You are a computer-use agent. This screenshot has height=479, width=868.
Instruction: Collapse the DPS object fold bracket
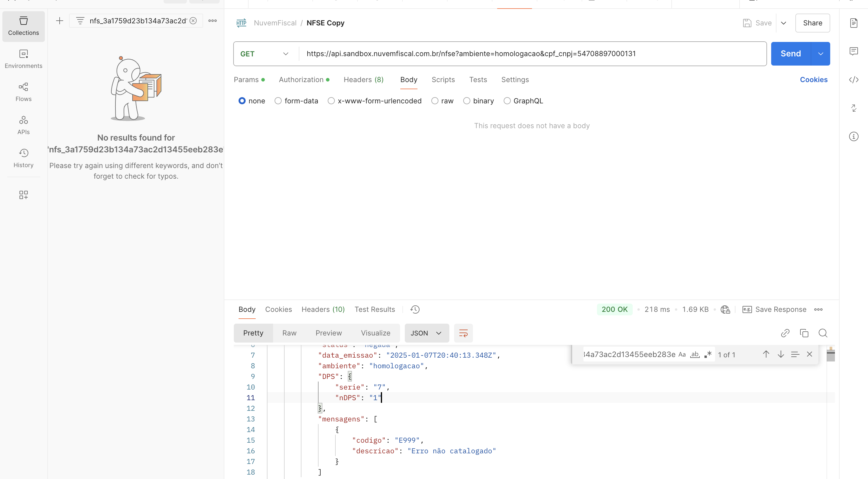point(350,377)
